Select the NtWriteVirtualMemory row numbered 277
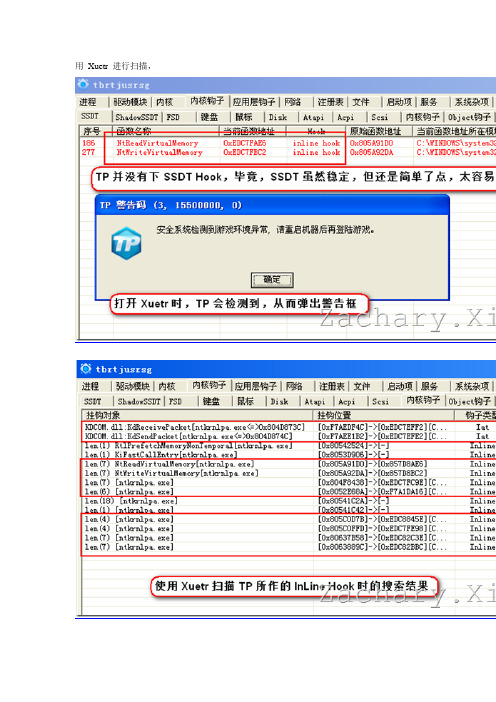The height and width of the screenshot is (702, 496). point(287,152)
